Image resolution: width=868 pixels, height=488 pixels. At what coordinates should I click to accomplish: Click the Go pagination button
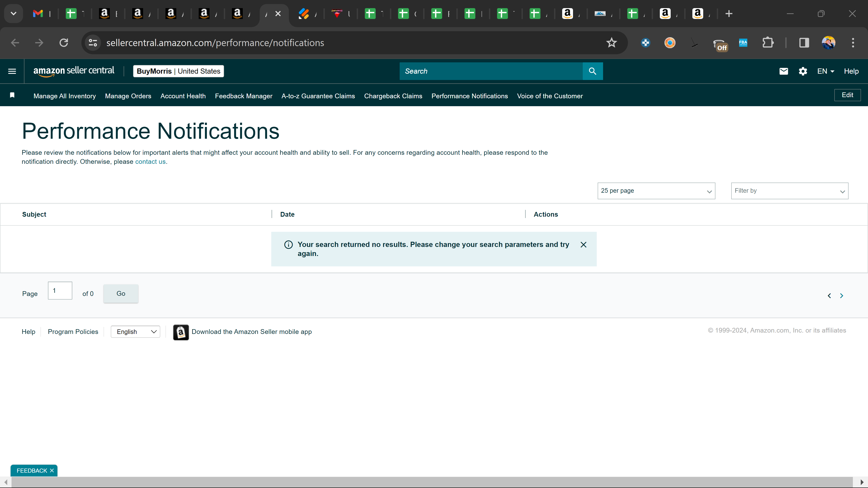pyautogui.click(x=121, y=294)
